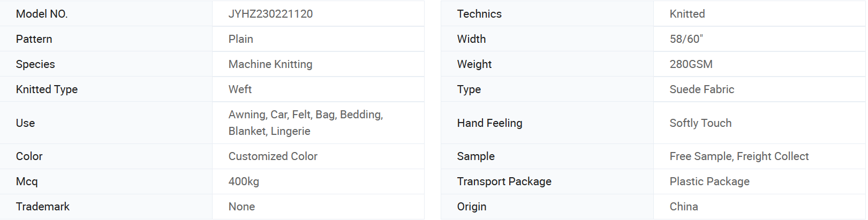Click the Knitted Type label

coord(47,89)
